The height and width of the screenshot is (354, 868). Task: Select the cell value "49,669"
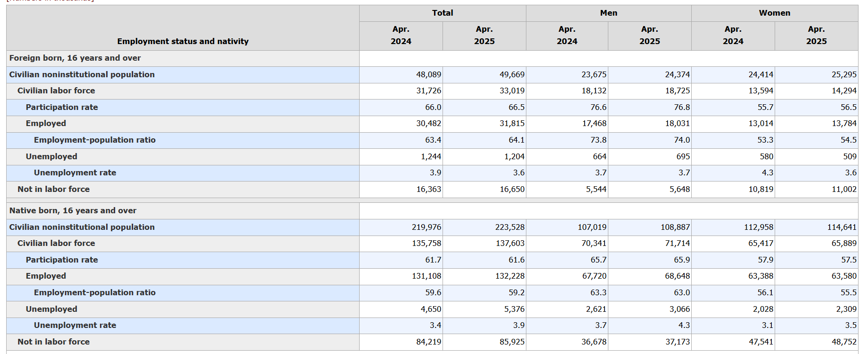[x=512, y=74]
